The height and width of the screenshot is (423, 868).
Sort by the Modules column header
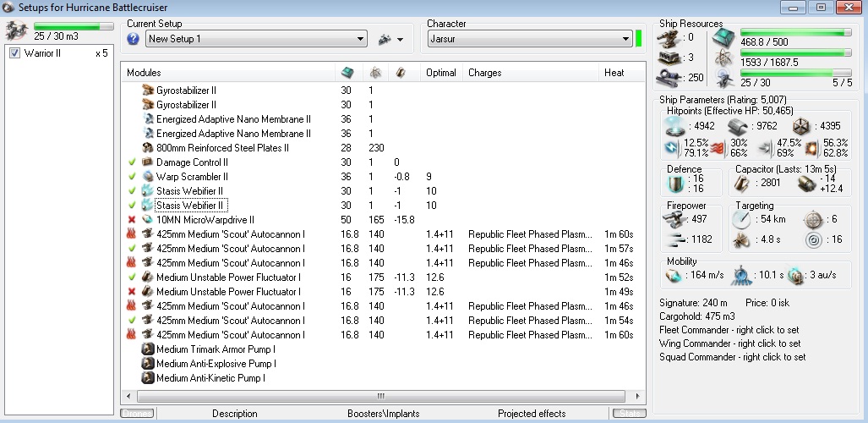pyautogui.click(x=228, y=73)
